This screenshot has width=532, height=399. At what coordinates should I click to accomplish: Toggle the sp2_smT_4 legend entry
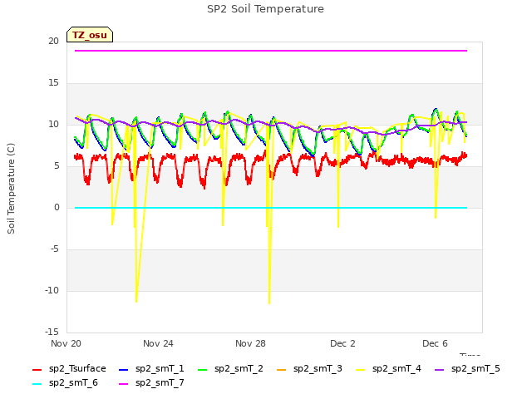point(388,369)
